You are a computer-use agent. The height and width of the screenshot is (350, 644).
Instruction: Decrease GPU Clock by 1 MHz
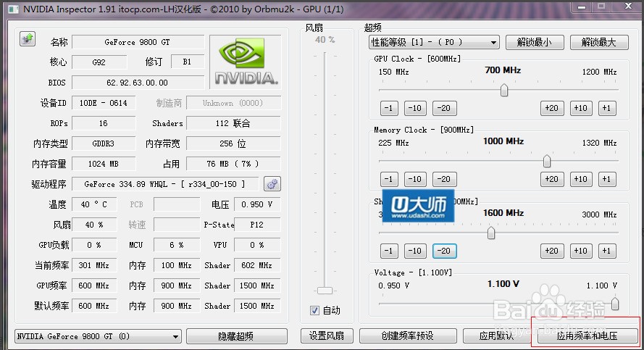[389, 108]
